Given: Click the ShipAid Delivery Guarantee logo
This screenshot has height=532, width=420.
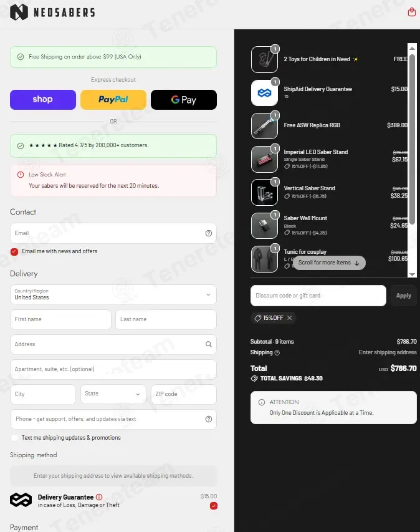Looking at the screenshot, I should pos(21,500).
